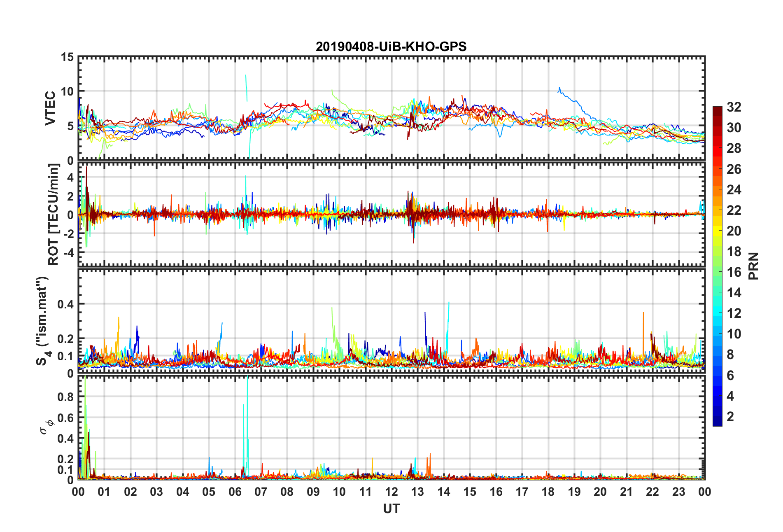Click VTEC axis tick value 15

[68, 57]
